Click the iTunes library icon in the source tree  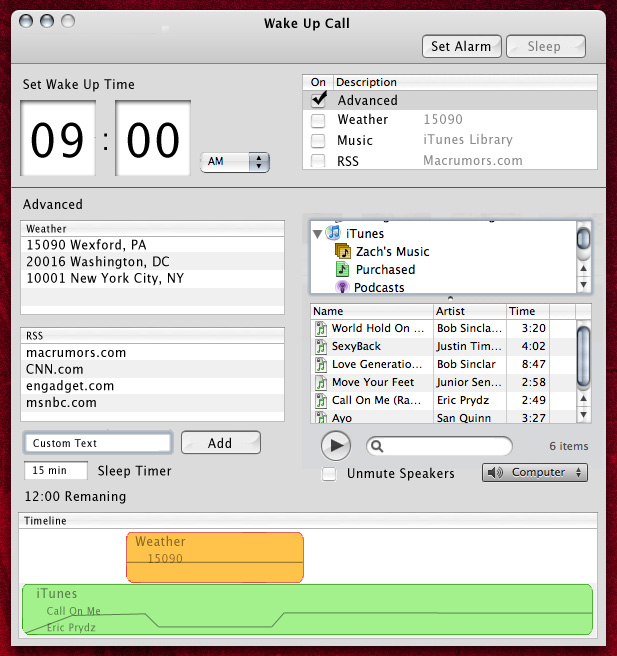pyautogui.click(x=333, y=233)
